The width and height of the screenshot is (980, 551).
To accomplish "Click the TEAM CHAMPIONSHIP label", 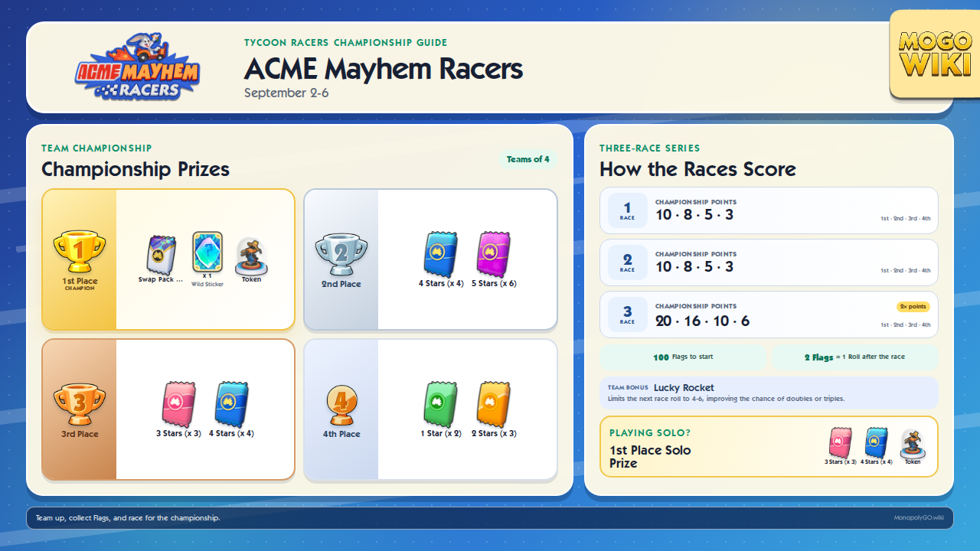I will (96, 148).
